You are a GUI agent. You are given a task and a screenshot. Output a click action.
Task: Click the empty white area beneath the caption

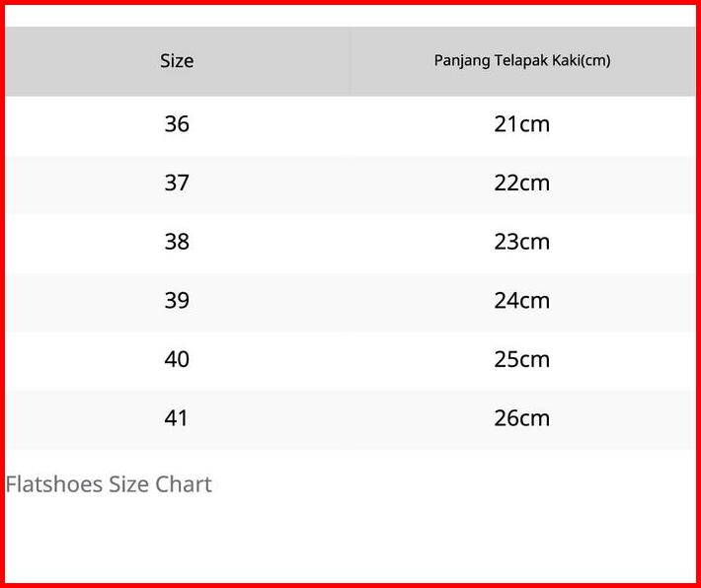pyautogui.click(x=350, y=541)
